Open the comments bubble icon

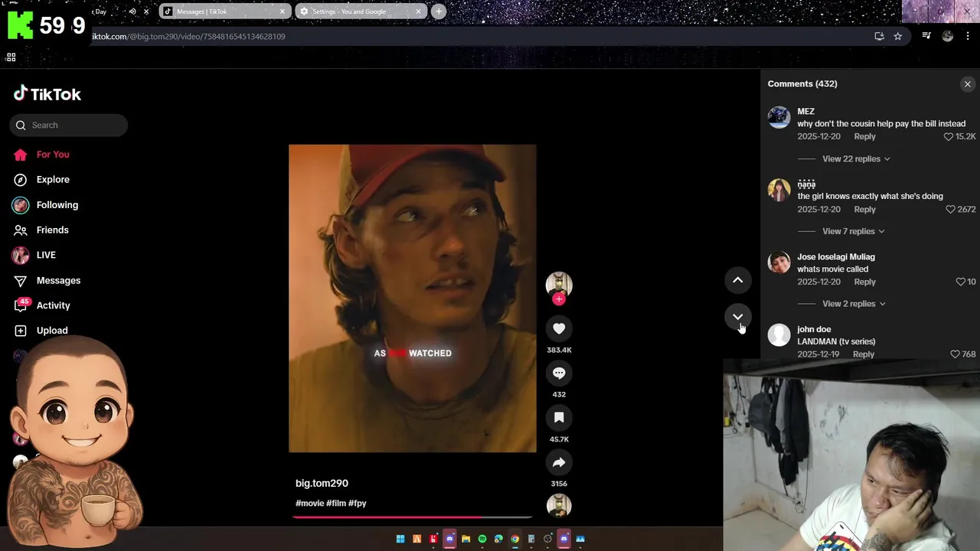click(559, 373)
